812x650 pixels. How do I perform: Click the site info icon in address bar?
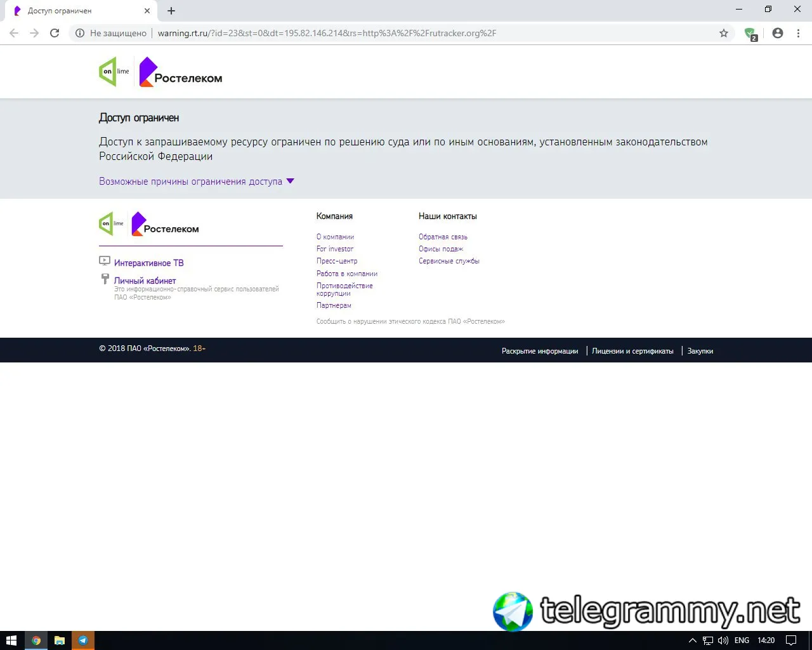pyautogui.click(x=80, y=33)
